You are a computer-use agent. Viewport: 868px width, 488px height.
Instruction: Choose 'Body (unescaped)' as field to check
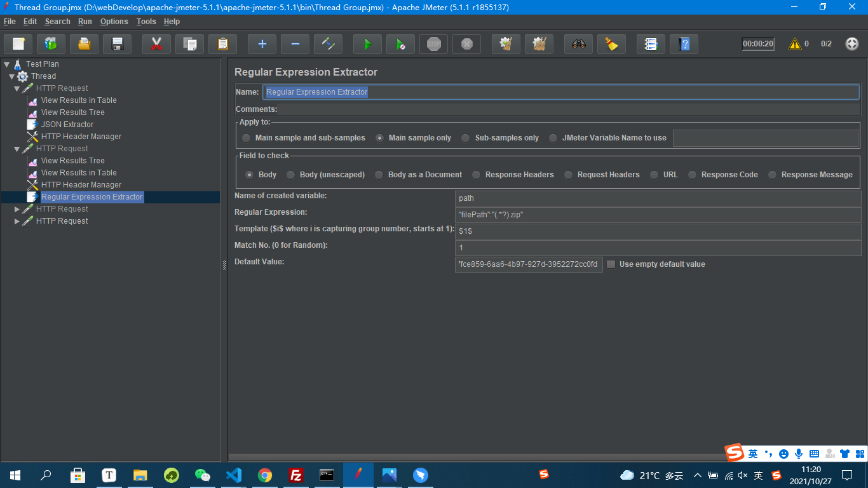tap(290, 174)
